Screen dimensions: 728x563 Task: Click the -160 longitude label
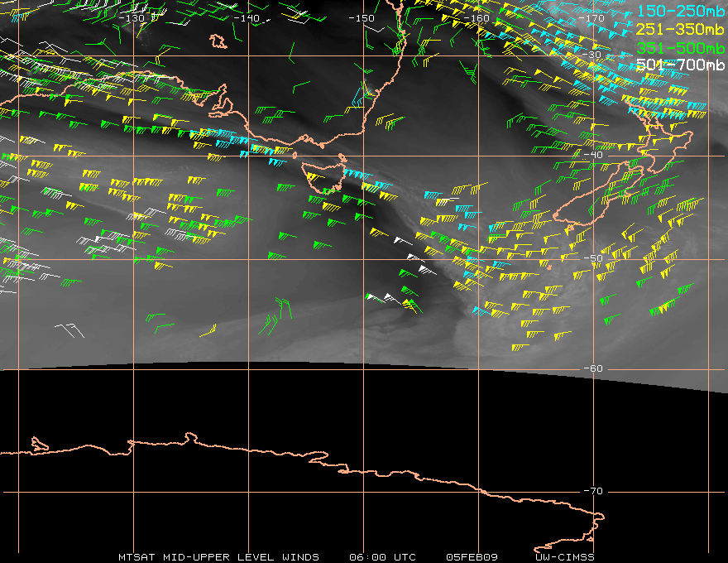click(x=477, y=18)
